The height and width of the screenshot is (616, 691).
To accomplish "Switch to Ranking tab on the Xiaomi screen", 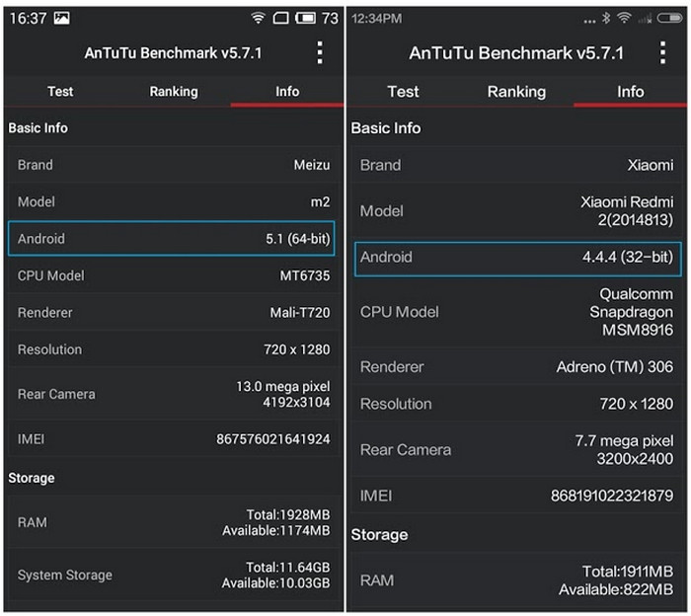I will (x=516, y=92).
